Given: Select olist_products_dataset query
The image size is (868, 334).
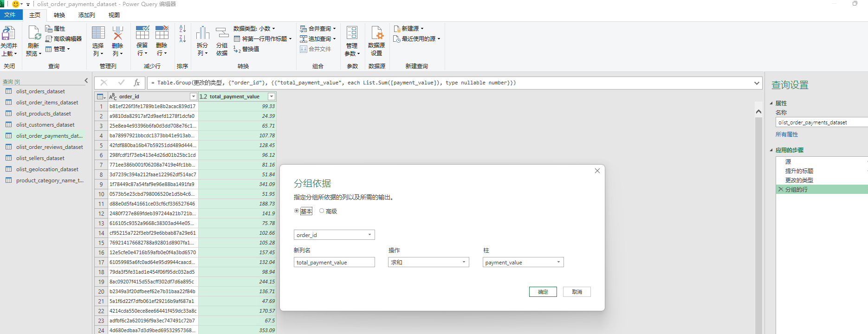Looking at the screenshot, I should pos(43,114).
